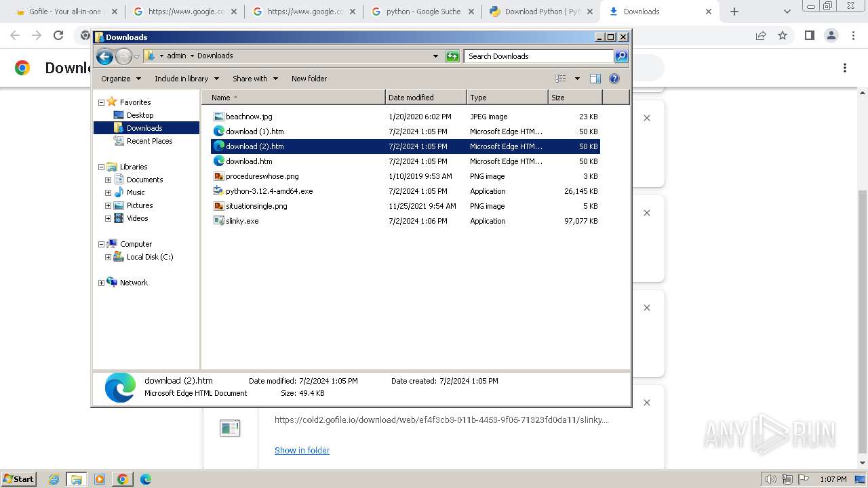Sort files by Name column

[x=295, y=98]
